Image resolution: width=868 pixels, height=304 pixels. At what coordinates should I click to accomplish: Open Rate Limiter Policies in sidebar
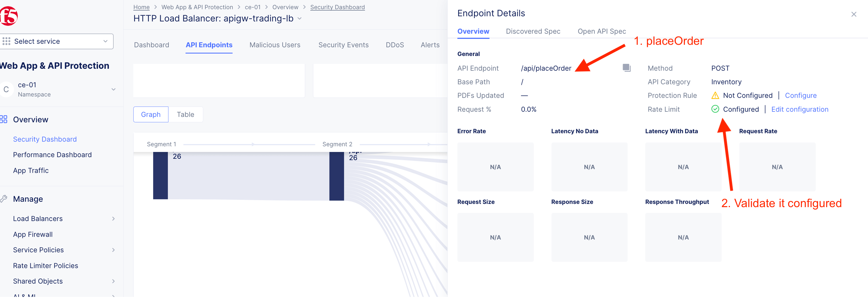[x=45, y=265]
